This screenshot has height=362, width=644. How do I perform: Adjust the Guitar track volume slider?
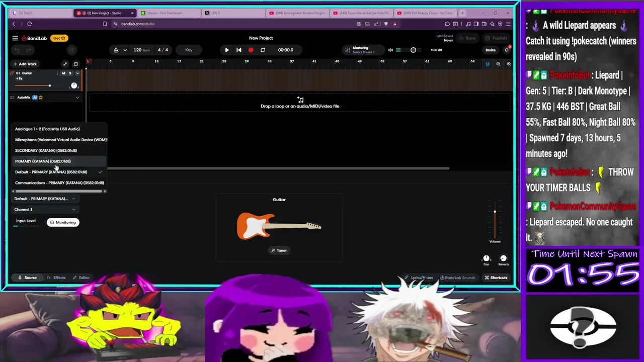(x=49, y=85)
